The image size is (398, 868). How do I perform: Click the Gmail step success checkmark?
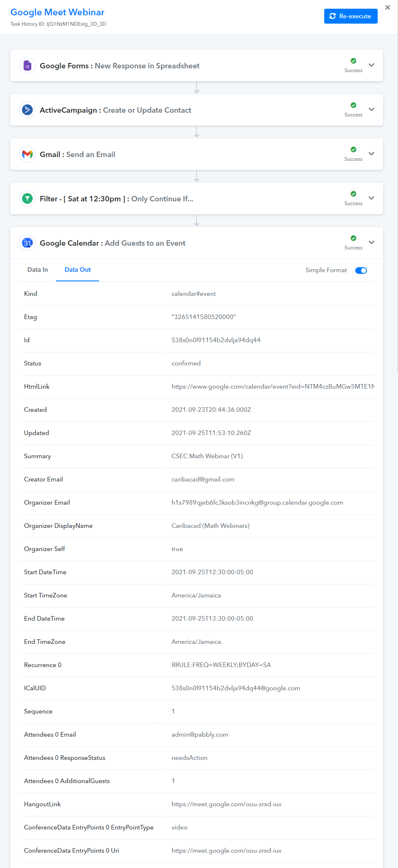click(x=353, y=150)
